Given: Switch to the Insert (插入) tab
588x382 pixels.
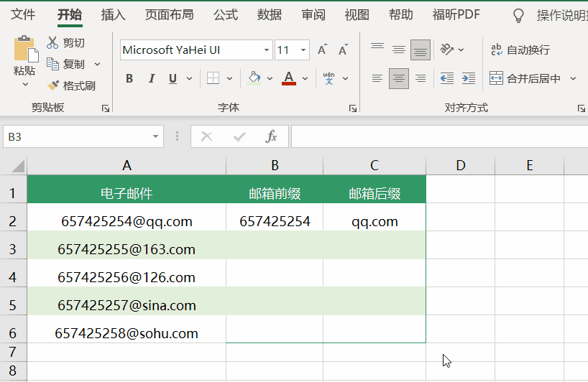Looking at the screenshot, I should (x=113, y=14).
